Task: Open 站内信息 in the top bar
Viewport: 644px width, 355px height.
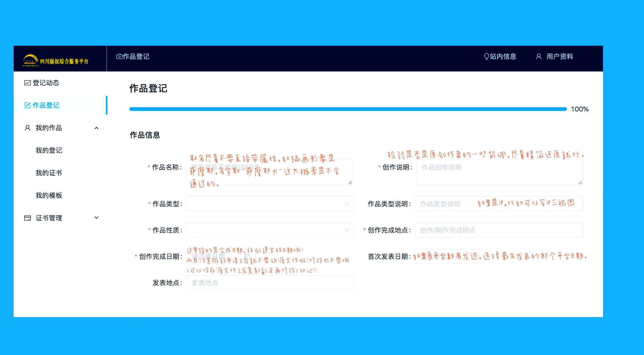Action: [x=500, y=56]
